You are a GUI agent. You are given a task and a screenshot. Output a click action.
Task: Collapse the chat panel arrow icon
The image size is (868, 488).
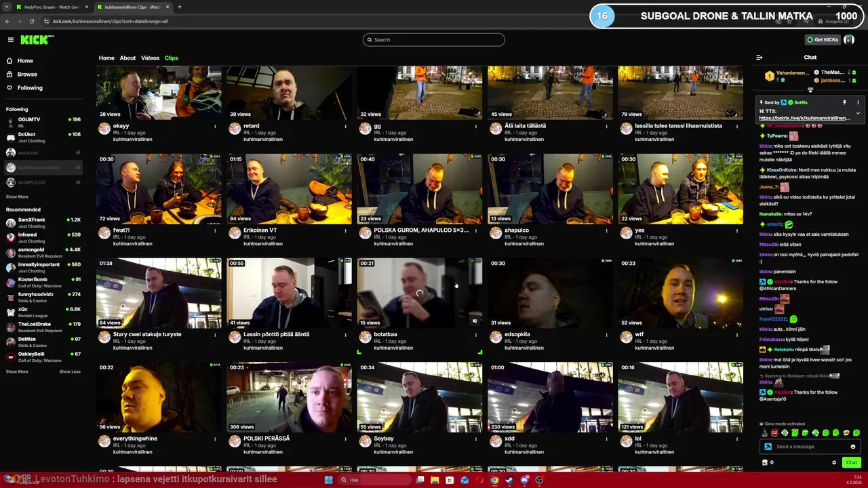point(759,58)
